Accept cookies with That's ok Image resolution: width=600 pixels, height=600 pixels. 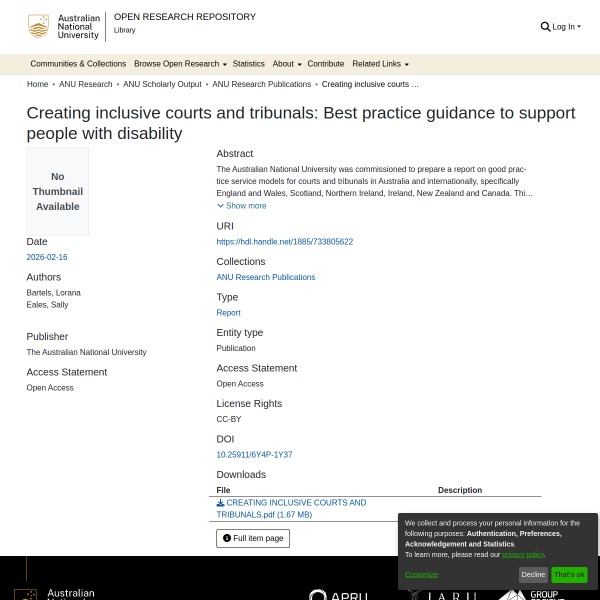[569, 575]
